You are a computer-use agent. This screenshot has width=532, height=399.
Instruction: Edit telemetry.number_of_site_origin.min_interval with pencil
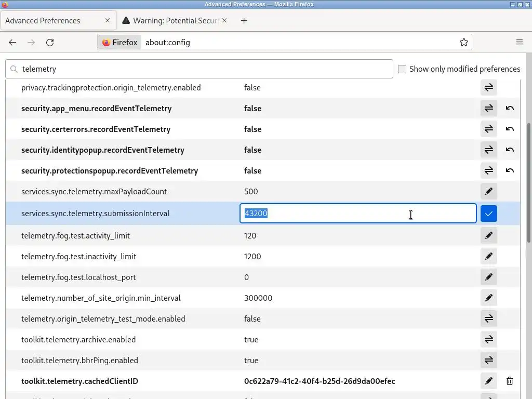click(488, 298)
